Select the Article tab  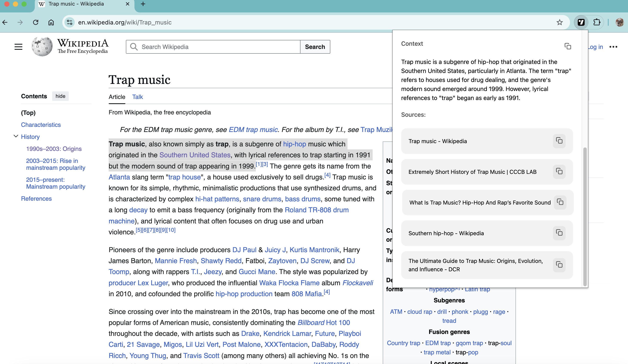pyautogui.click(x=117, y=97)
